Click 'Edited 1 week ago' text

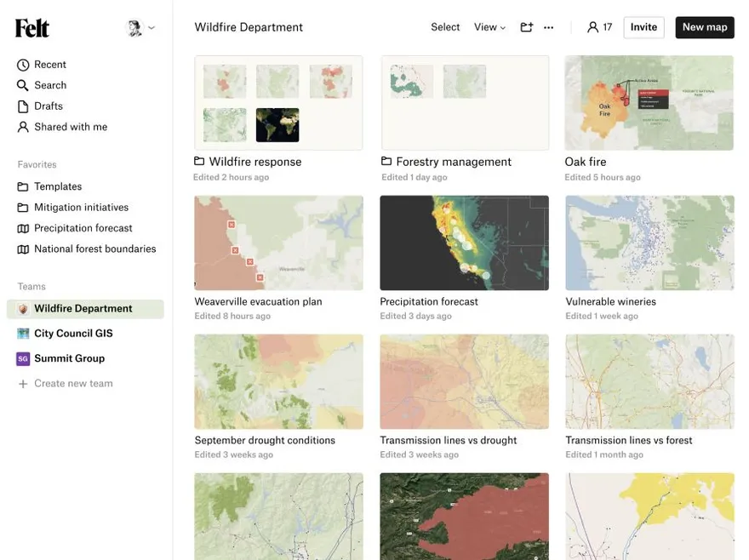coord(602,316)
